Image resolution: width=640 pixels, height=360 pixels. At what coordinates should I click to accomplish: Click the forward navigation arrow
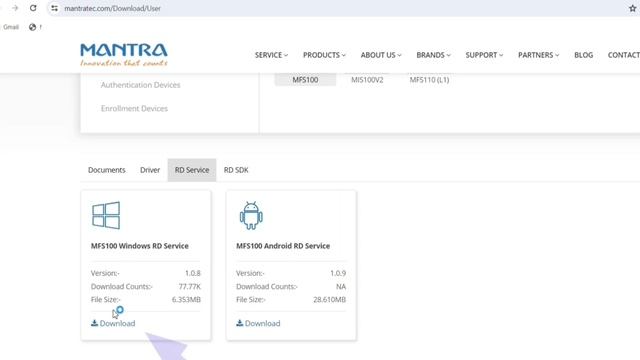pos(15,8)
